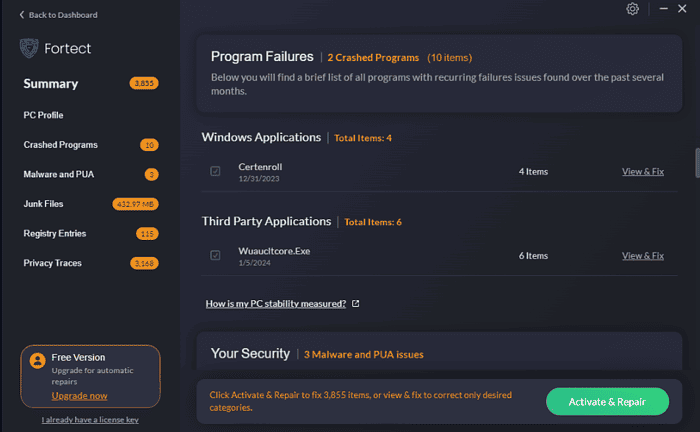Click the '6 Items' count for Wuaucltcore.Exe
700x432 pixels.
(x=533, y=256)
